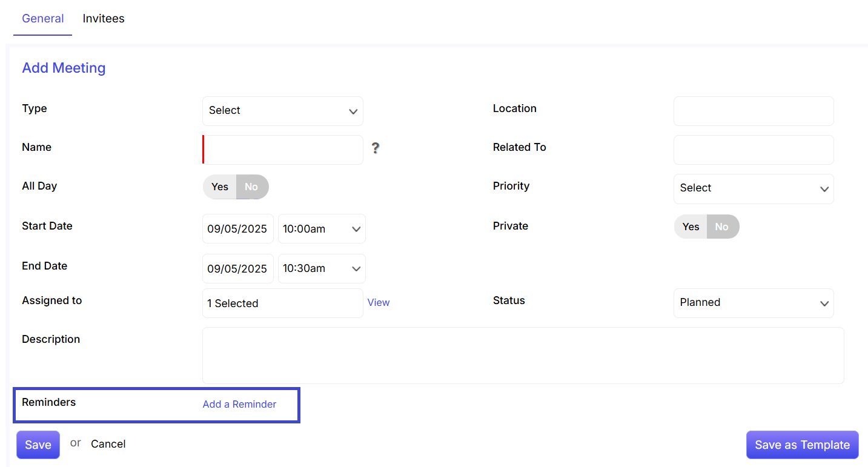The image size is (868, 467).
Task: Set Private toggle to No
Action: (722, 227)
